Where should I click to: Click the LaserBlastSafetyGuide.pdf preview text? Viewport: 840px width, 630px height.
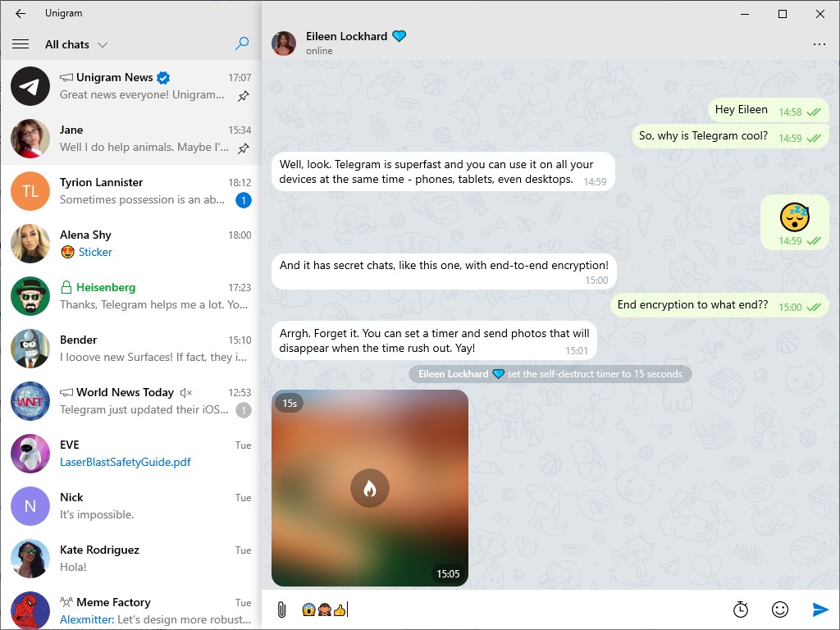click(x=125, y=462)
